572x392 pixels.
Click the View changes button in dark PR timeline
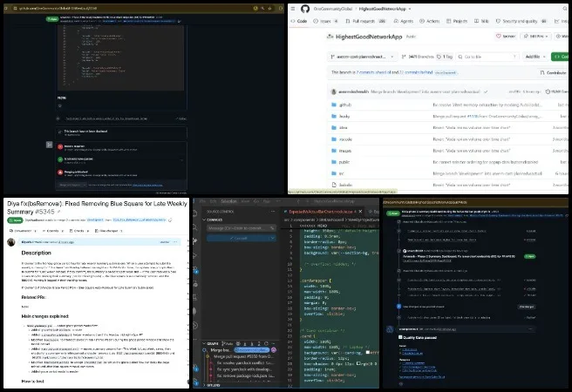[527, 307]
